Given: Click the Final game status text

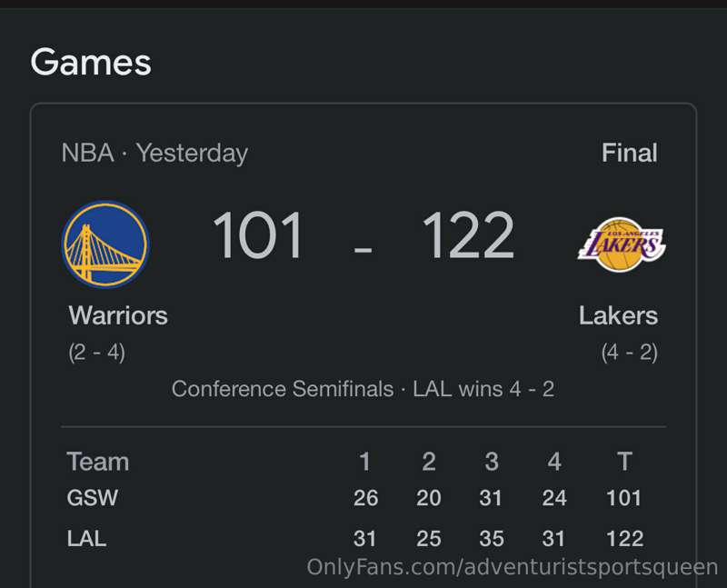Looking at the screenshot, I should 629,153.
